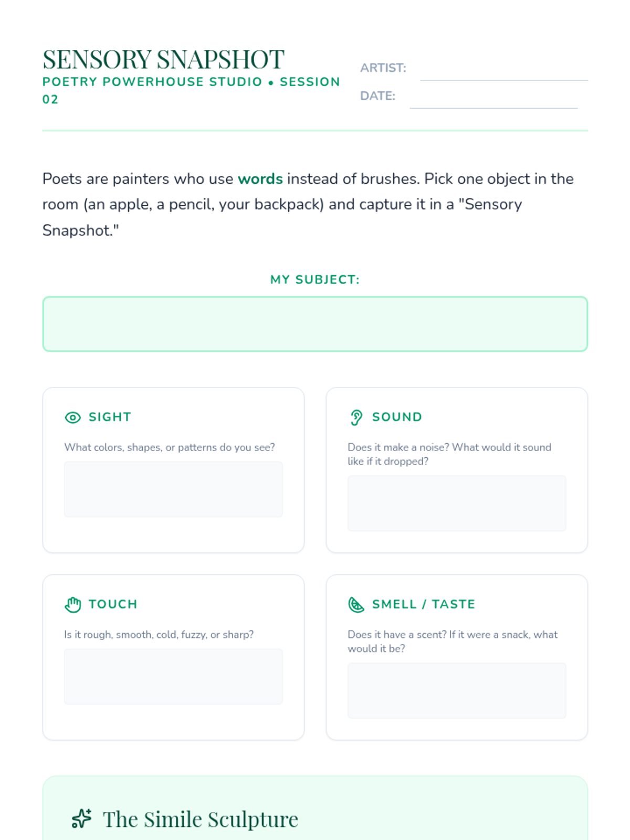630x840 pixels.
Task: Click the Poetry Powerhouse Studio subtitle
Action: (191, 90)
